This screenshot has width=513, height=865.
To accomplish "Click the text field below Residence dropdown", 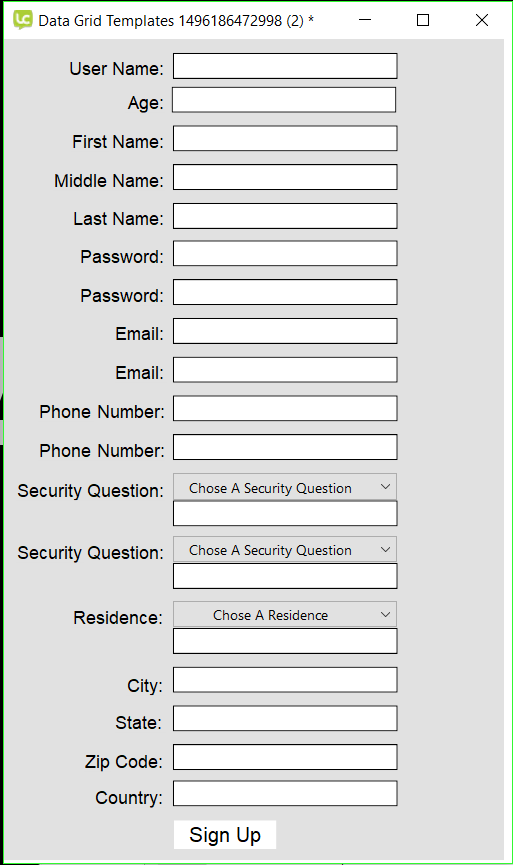I will pyautogui.click(x=285, y=641).
